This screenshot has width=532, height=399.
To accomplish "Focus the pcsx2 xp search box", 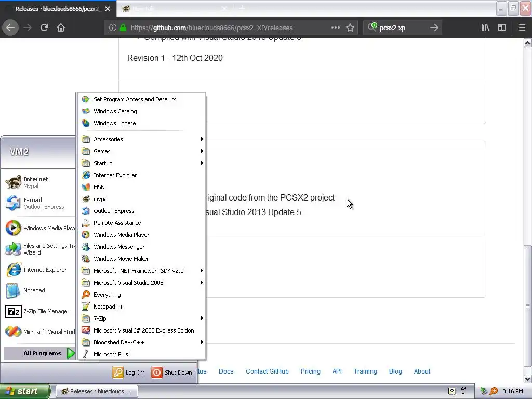I will [403, 28].
